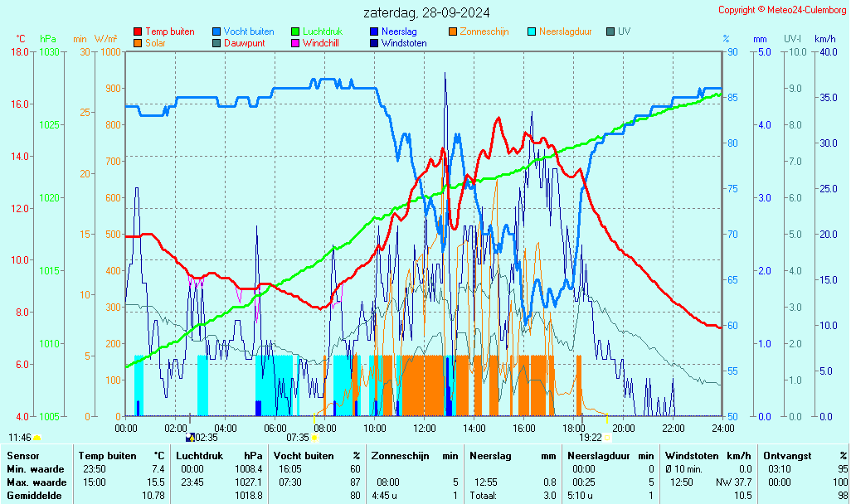
Task: Click the sunset icon next to 19:22
Action: point(608,437)
